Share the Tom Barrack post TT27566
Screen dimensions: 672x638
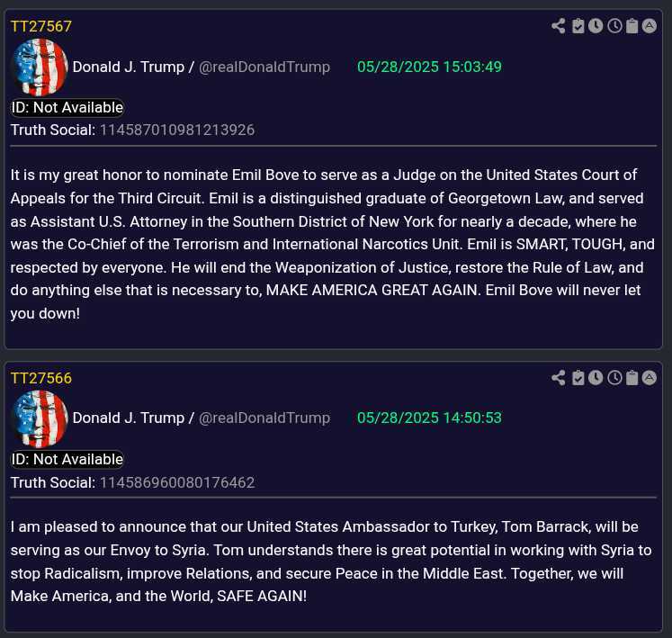click(x=559, y=378)
